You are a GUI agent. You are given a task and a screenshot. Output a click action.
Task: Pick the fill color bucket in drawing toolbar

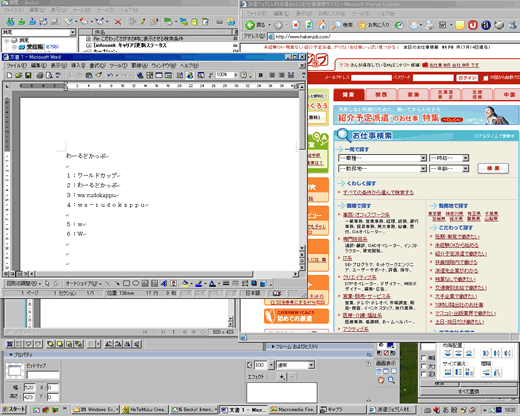[184, 284]
